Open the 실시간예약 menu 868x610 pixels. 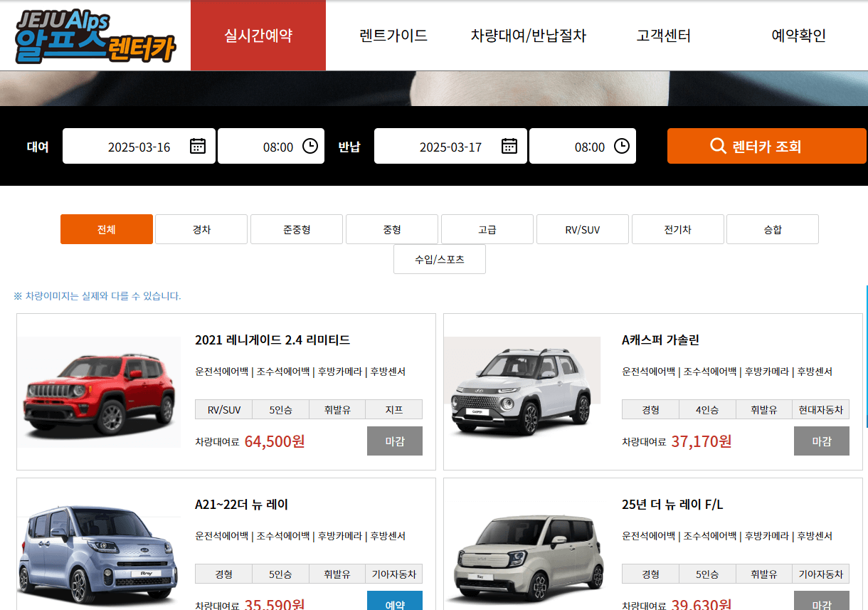coord(258,36)
